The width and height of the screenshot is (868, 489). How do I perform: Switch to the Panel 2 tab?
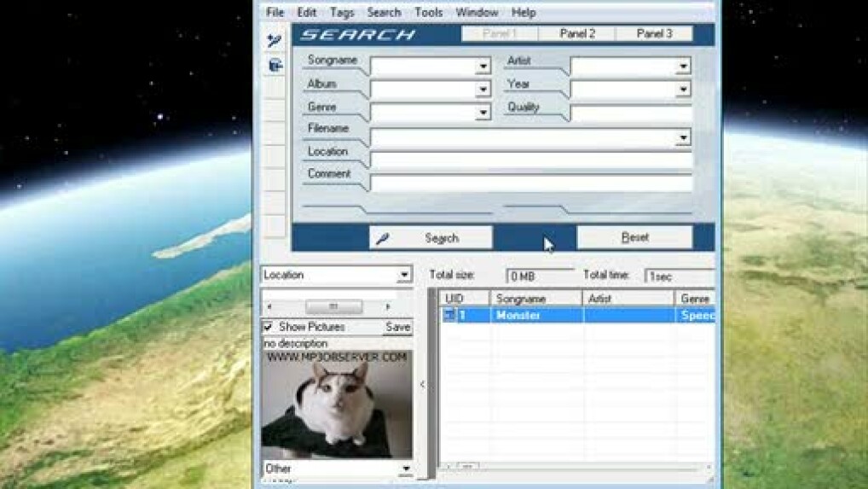point(577,34)
